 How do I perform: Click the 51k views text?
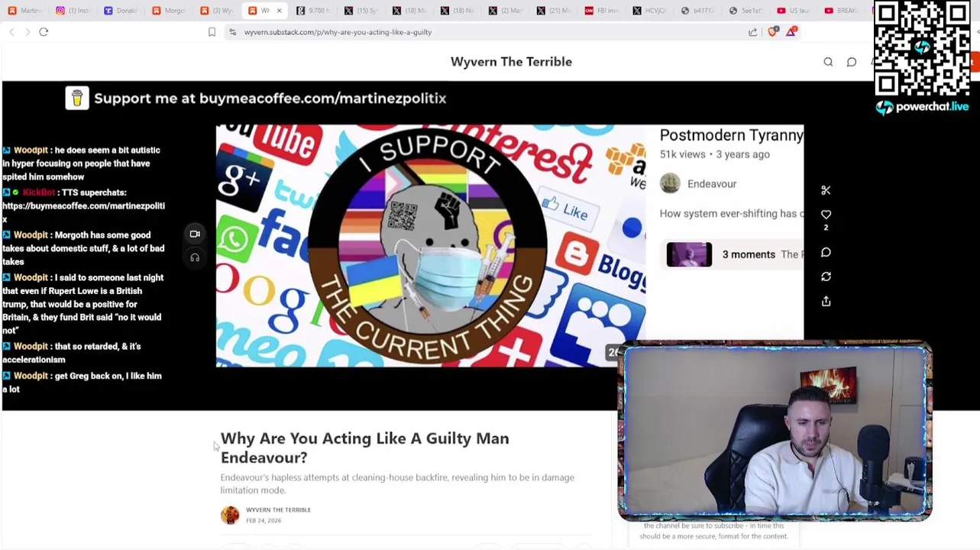[x=682, y=154]
